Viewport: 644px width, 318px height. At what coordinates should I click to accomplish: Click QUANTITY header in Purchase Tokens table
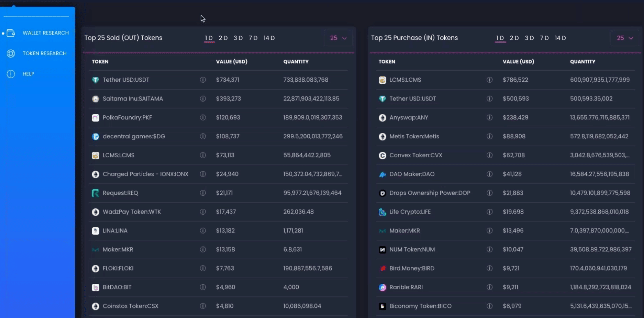point(583,61)
